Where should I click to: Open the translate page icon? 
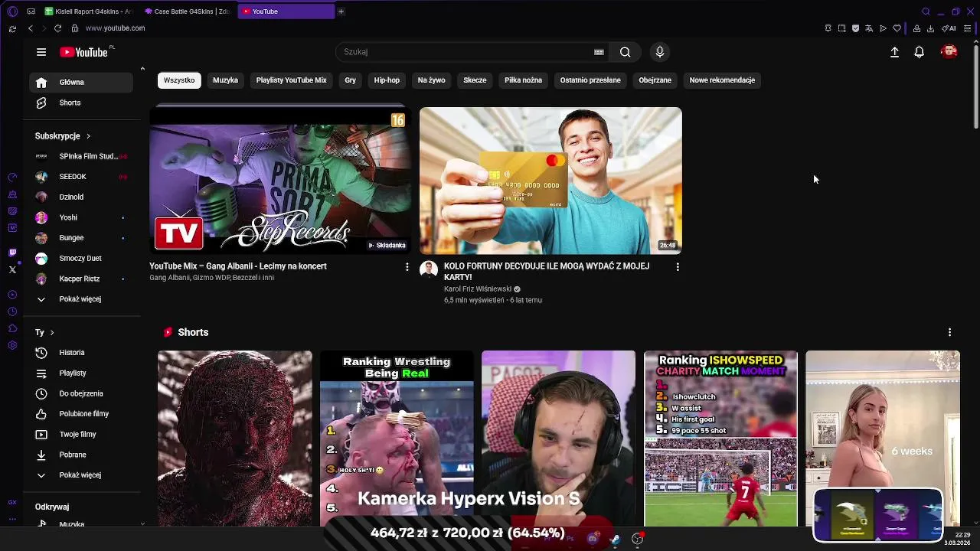click(x=869, y=28)
